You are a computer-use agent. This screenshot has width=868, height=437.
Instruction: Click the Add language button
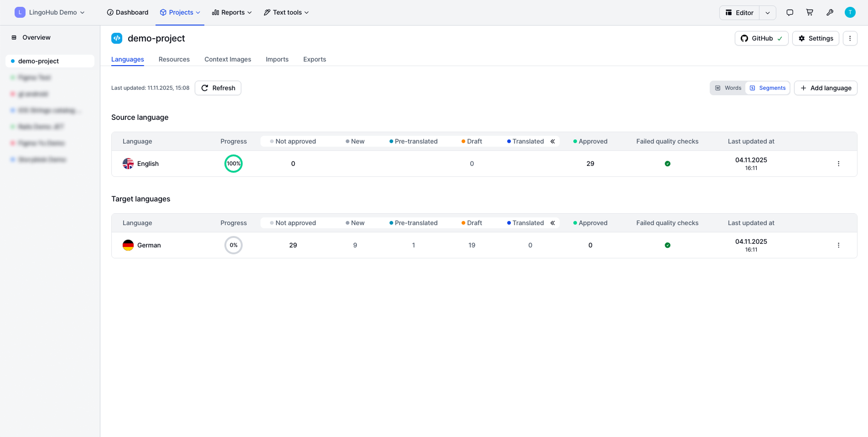tap(826, 88)
